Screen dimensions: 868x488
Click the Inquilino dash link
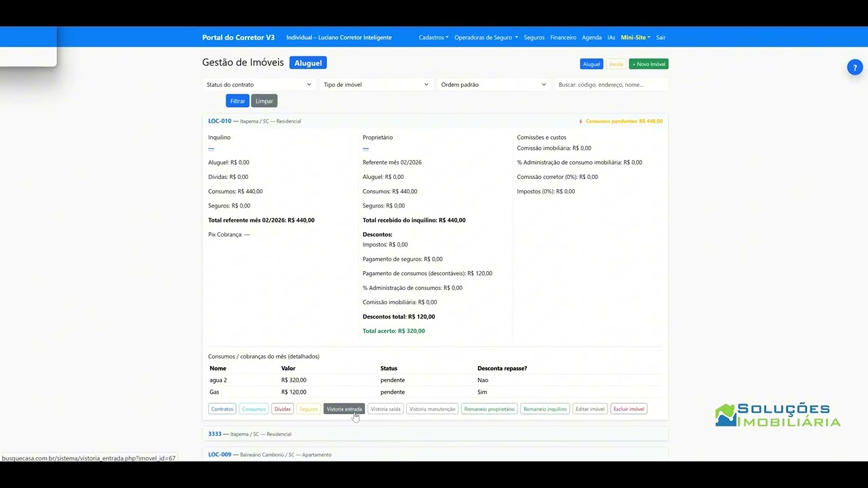coord(211,148)
